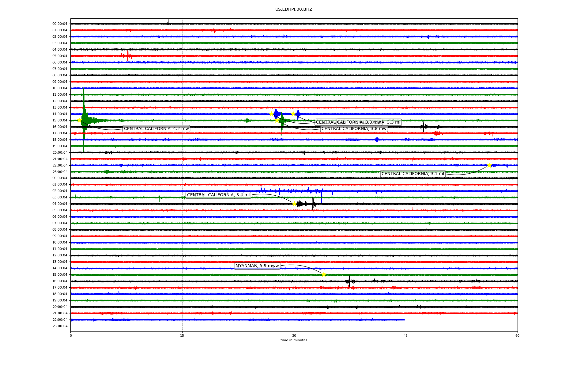Click the 'time in minutes' axis label
The height and width of the screenshot is (368, 588).
tap(294, 340)
